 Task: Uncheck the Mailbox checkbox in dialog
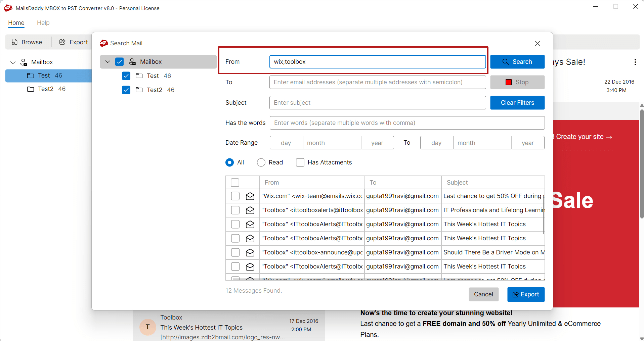119,62
